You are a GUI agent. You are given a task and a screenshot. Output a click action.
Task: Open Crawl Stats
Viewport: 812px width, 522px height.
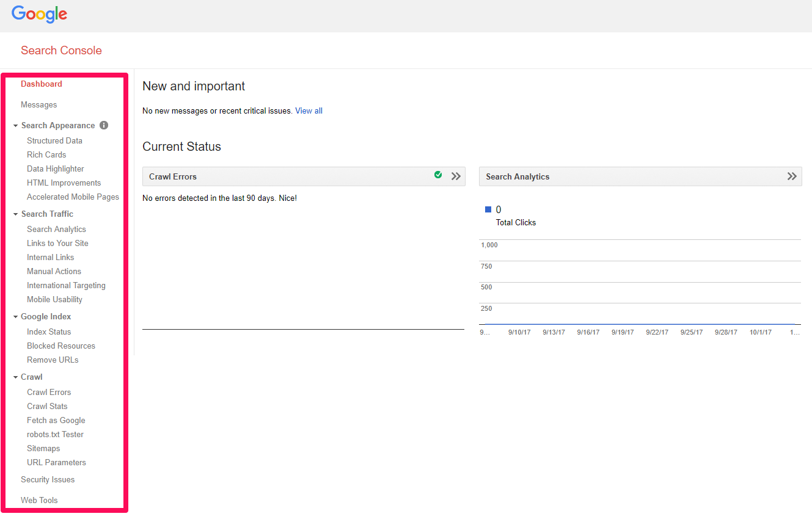(47, 406)
